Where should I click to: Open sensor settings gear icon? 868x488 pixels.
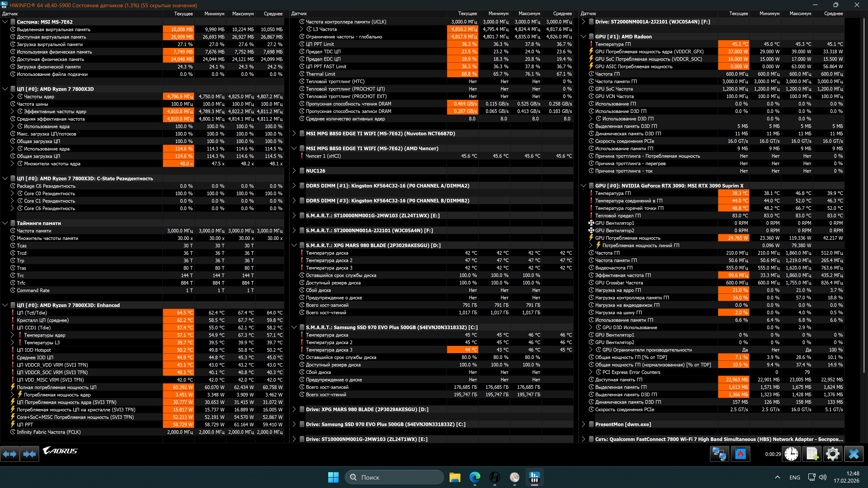tap(832, 454)
